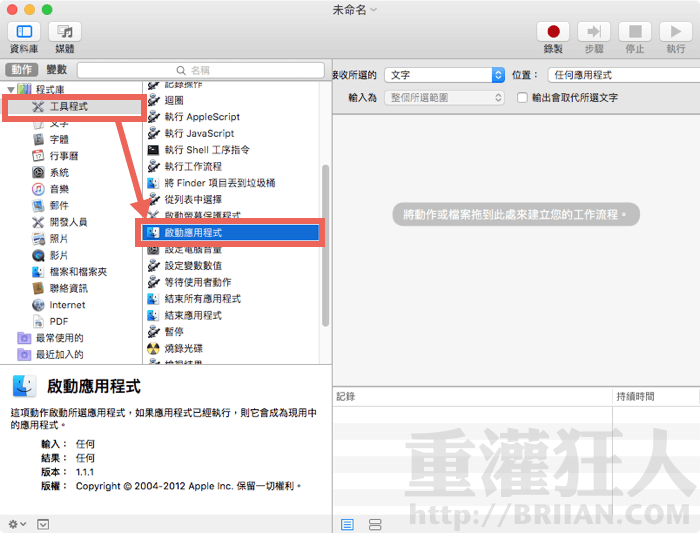The width and height of the screenshot is (700, 533).
Task: Switch to the 動作 tab
Action: pyautogui.click(x=22, y=70)
